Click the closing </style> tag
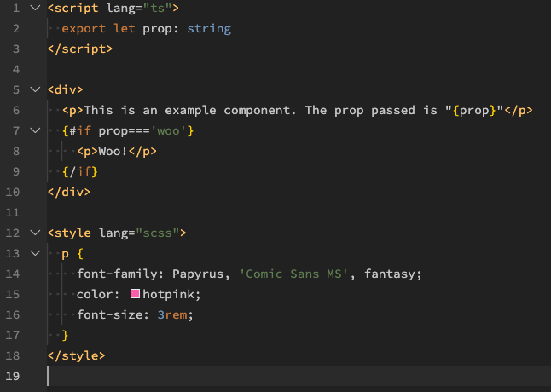 [77, 355]
